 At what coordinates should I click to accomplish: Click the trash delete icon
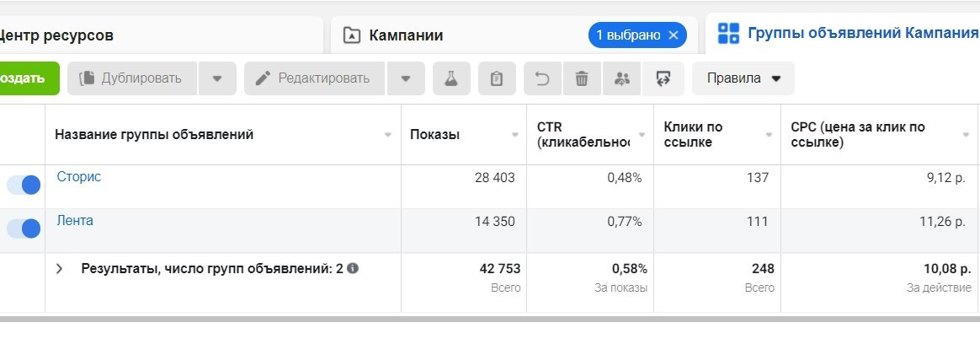coord(581,78)
